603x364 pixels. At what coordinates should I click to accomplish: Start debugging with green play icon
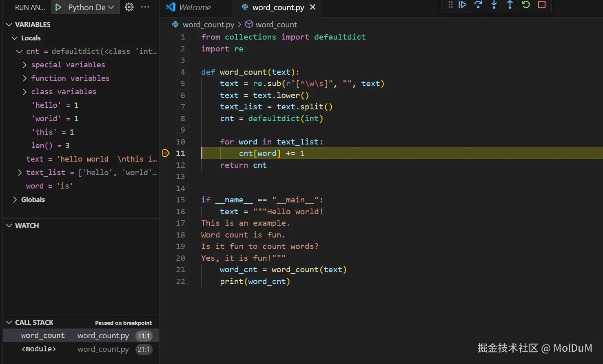58,7
